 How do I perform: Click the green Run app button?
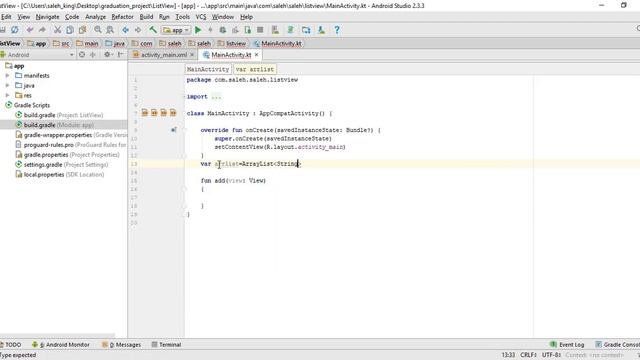click(198, 30)
